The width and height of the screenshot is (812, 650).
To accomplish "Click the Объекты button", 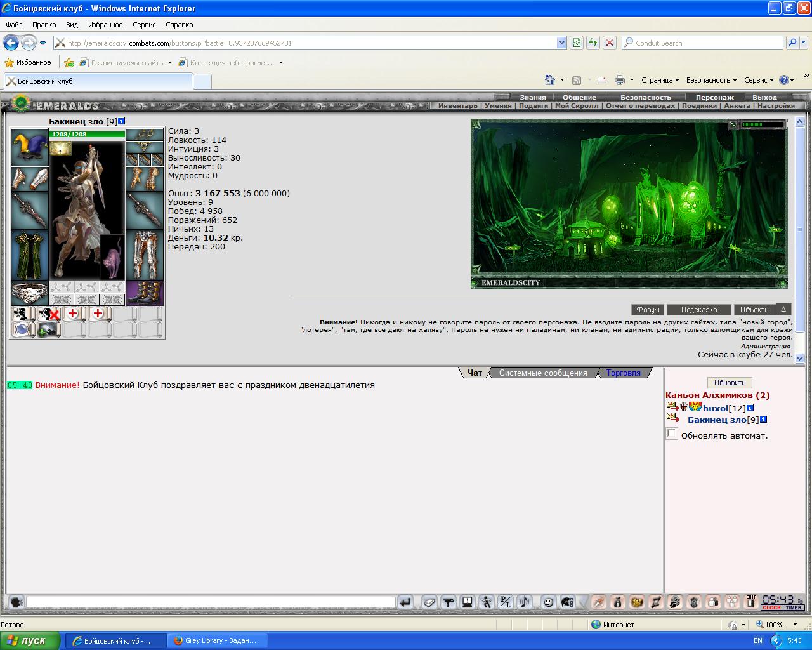I will [755, 310].
